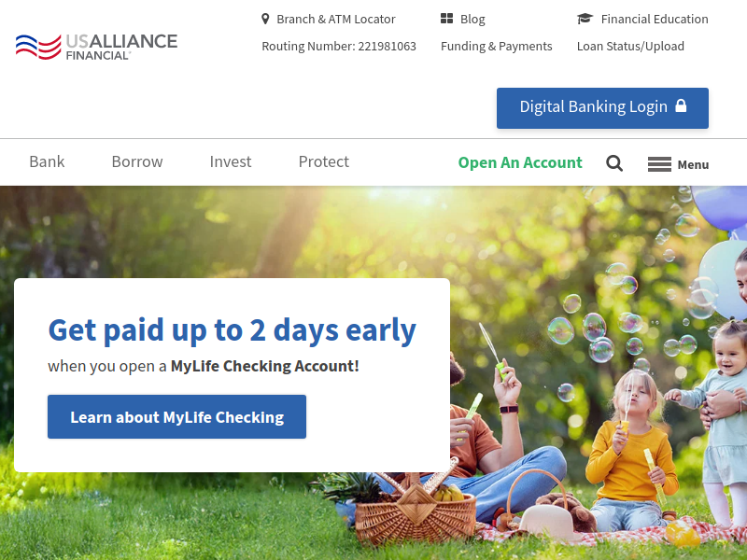The width and height of the screenshot is (747, 560).
Task: Click the routing number text
Action: coord(339,46)
